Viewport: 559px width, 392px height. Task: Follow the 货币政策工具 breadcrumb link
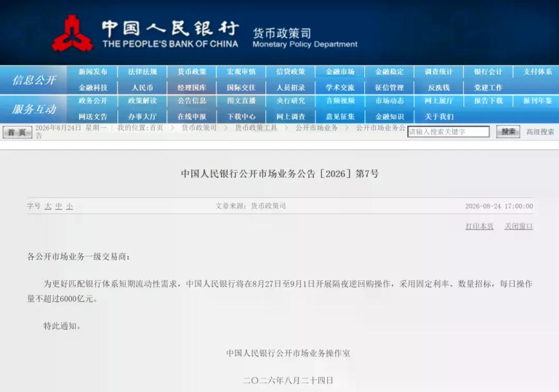tap(256, 128)
